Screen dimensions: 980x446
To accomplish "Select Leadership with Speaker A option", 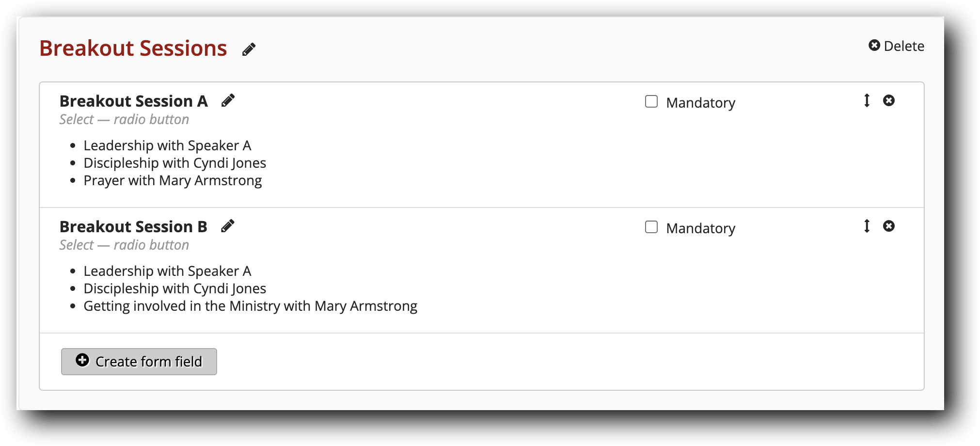I will tap(167, 145).
